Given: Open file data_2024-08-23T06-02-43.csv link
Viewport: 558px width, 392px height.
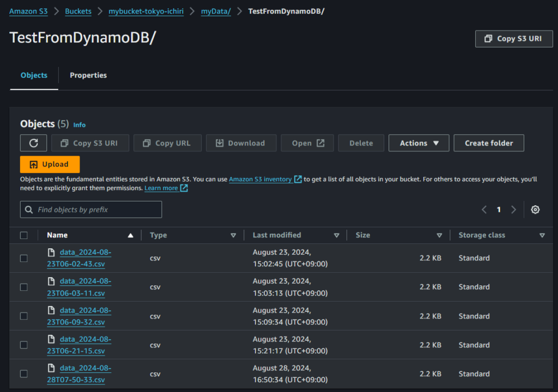Looking at the screenshot, I should point(79,258).
